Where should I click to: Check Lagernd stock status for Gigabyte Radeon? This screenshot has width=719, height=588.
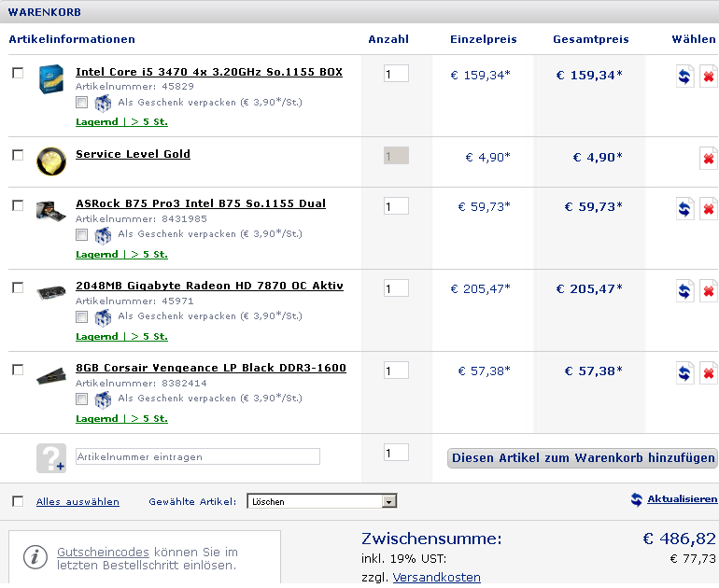121,336
